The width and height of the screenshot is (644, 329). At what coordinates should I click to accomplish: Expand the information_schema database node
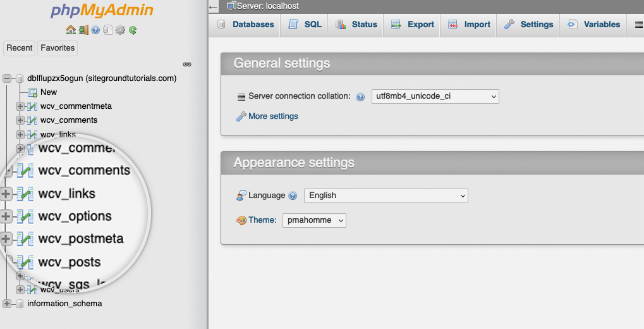(x=6, y=304)
